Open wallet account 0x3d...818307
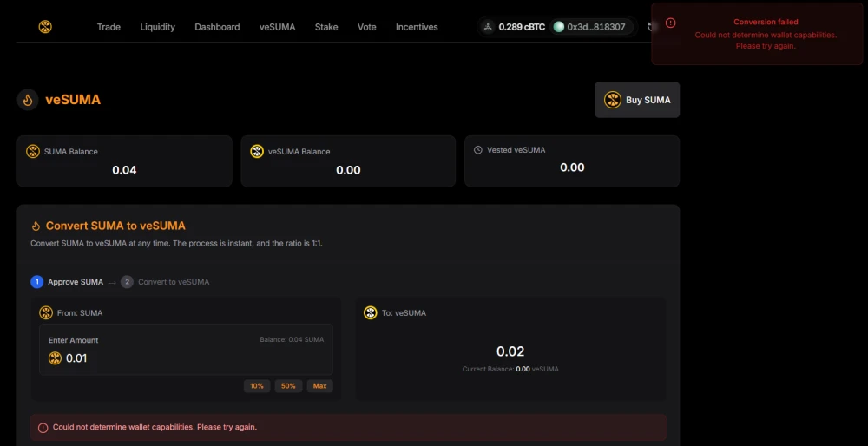868x446 pixels. coord(595,27)
